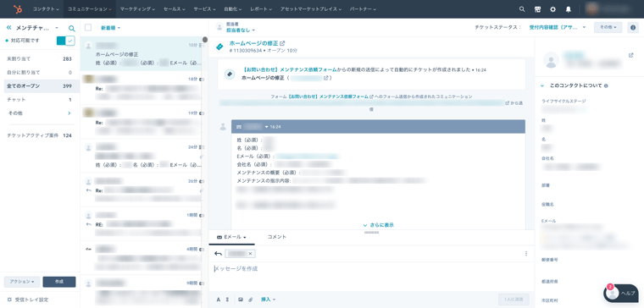
Task: Attach a file with paperclip icon
Action: tap(250, 300)
